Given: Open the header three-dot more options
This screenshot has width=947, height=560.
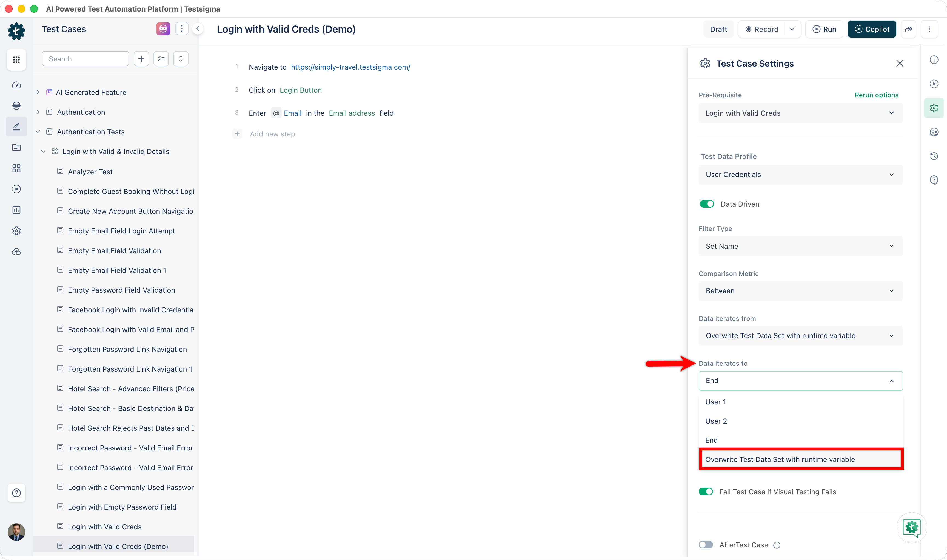Looking at the screenshot, I should 929,29.
